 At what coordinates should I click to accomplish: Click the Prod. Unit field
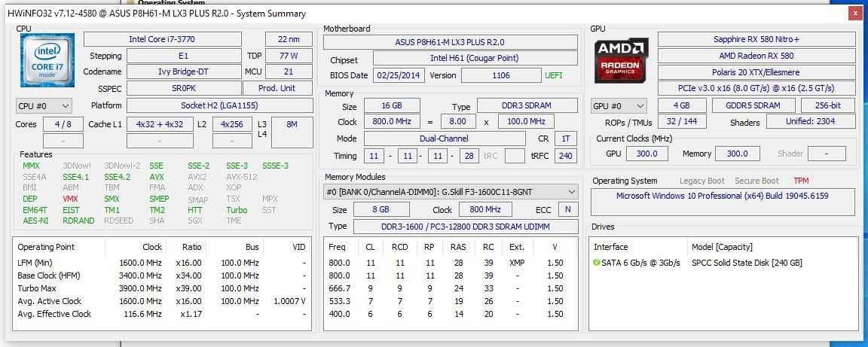click(x=278, y=88)
